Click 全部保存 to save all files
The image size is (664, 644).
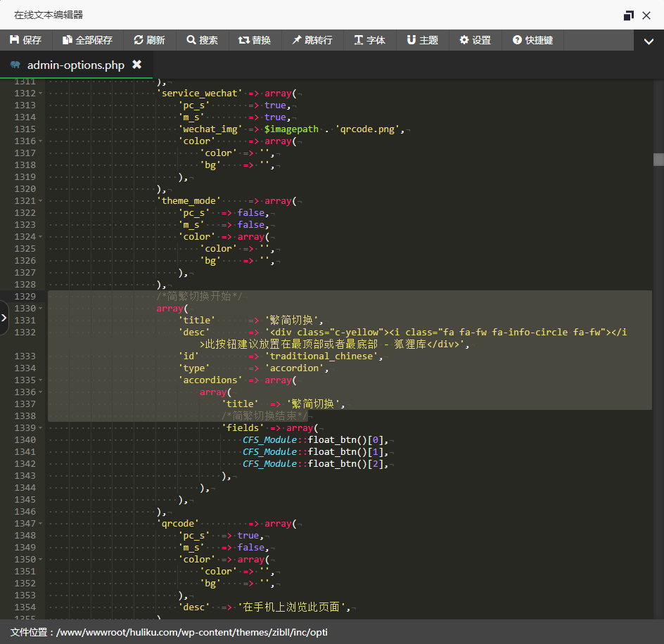pyautogui.click(x=87, y=40)
